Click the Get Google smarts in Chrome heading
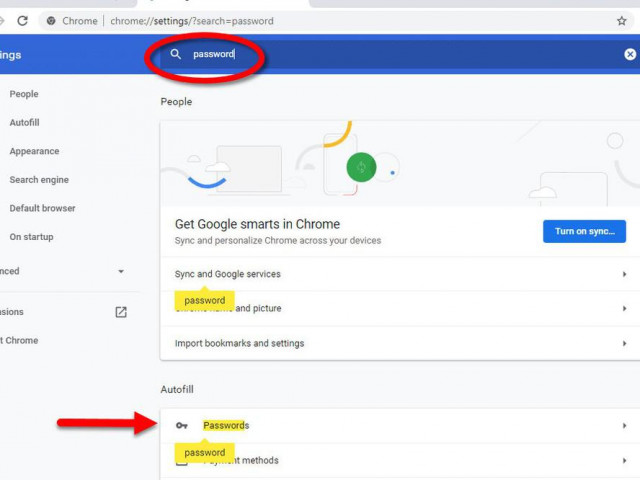 [x=257, y=224]
